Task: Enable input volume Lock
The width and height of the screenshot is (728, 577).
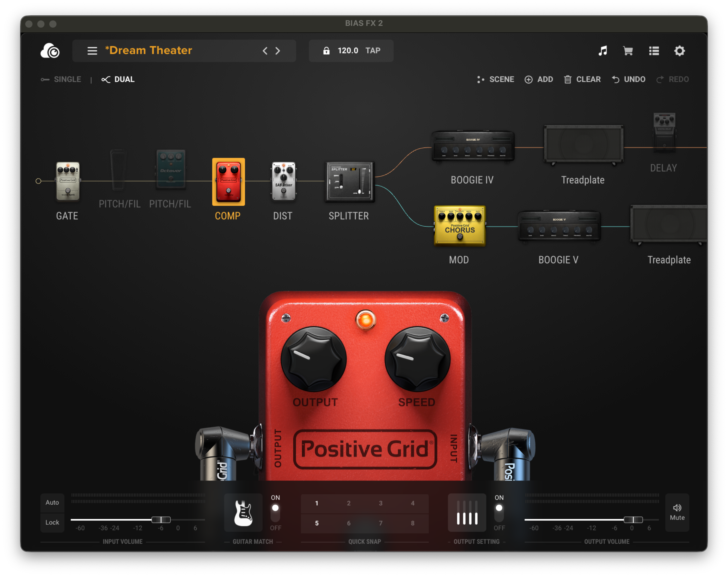Action: click(x=52, y=522)
